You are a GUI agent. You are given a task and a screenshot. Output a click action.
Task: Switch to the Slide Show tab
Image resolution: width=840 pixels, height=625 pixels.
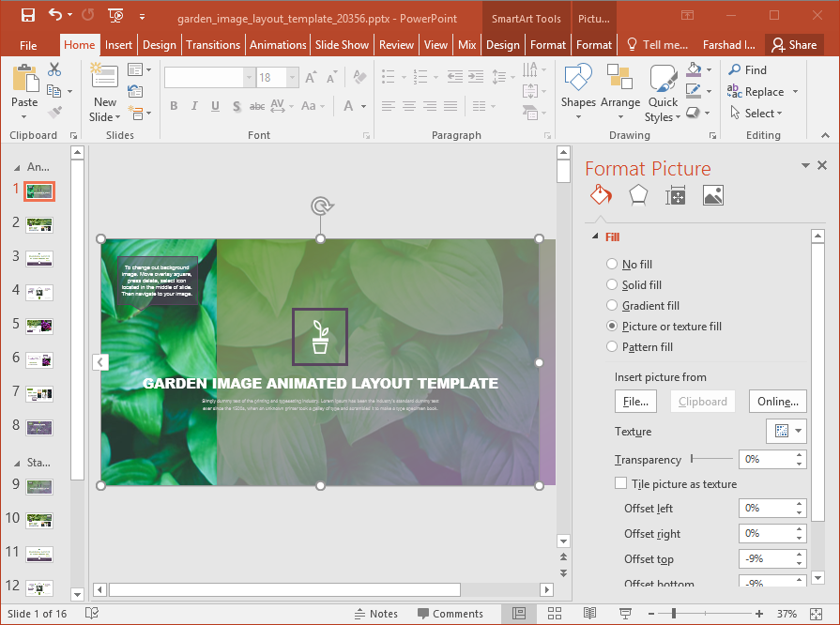tap(342, 45)
